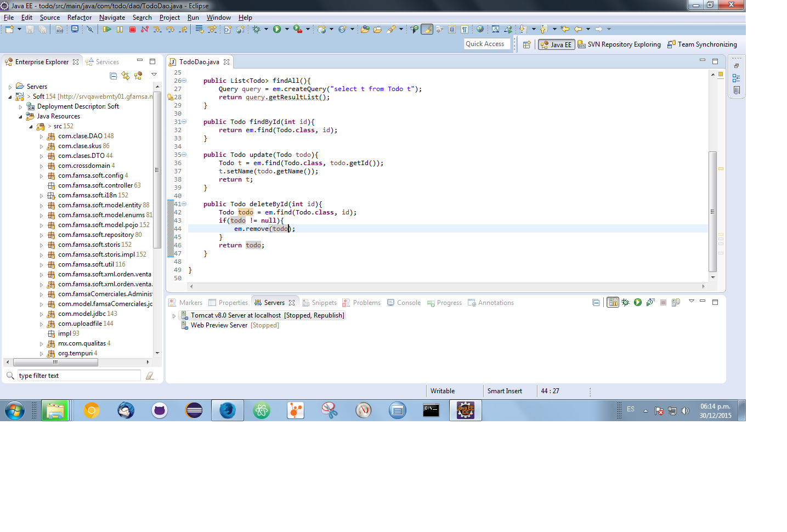787x532 pixels.
Task: Open the Debug button dropdown arrow
Action: pos(266,29)
